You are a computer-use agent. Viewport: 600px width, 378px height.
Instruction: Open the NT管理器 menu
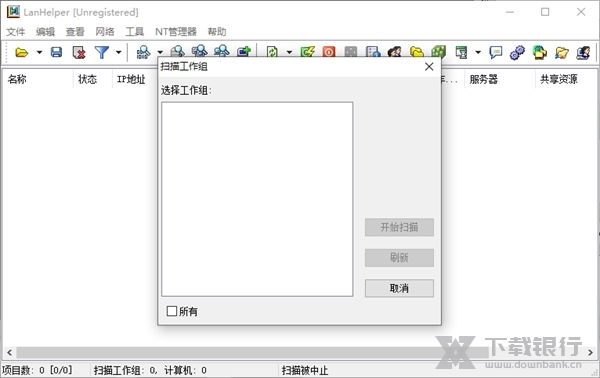[x=176, y=31]
